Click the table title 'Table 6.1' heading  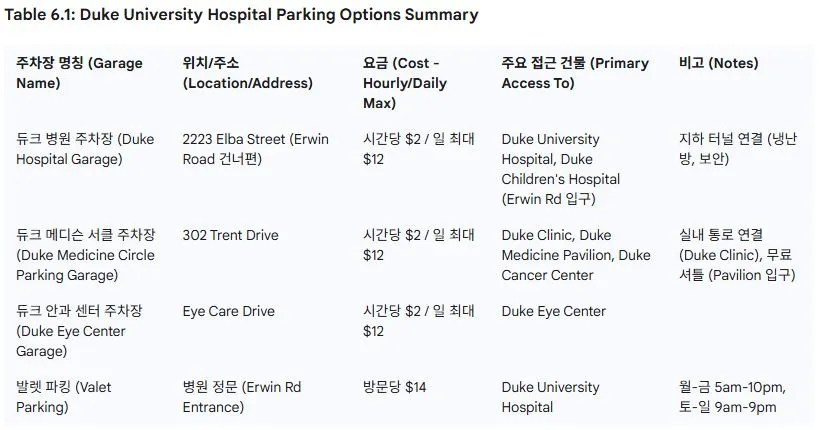[x=242, y=15]
